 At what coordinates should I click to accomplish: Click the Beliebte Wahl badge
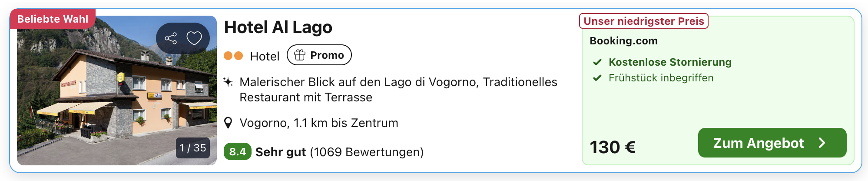[x=53, y=19]
